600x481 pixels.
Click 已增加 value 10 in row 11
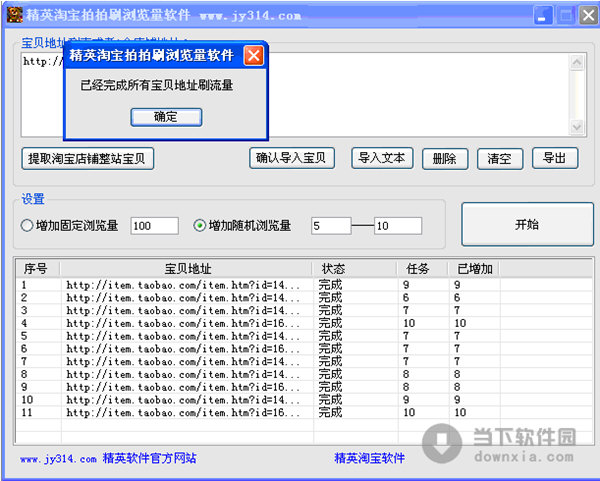pyautogui.click(x=460, y=413)
